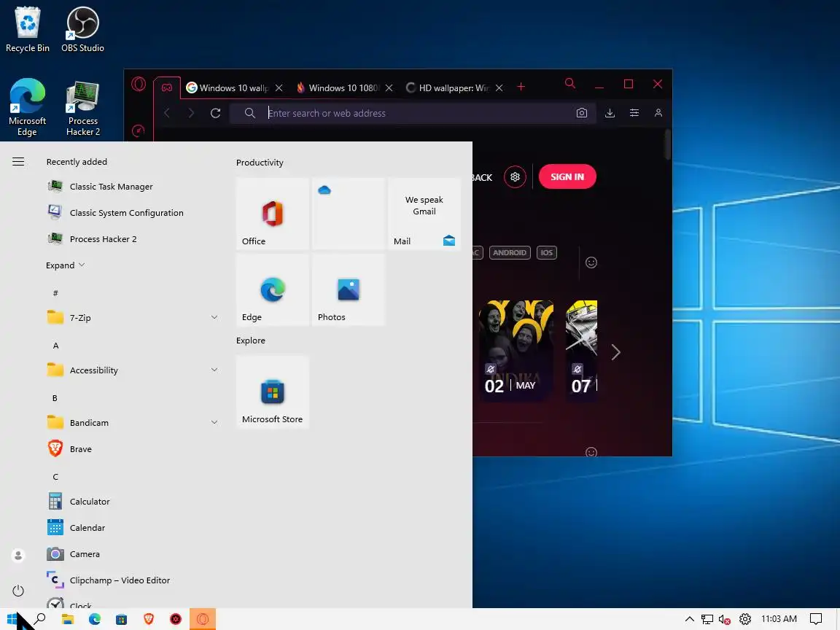This screenshot has height=630, width=840.
Task: Expand the Recently added list
Action: 66,265
